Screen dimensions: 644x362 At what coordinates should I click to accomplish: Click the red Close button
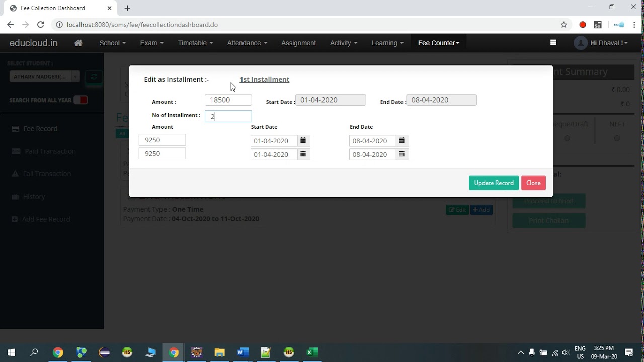(533, 183)
